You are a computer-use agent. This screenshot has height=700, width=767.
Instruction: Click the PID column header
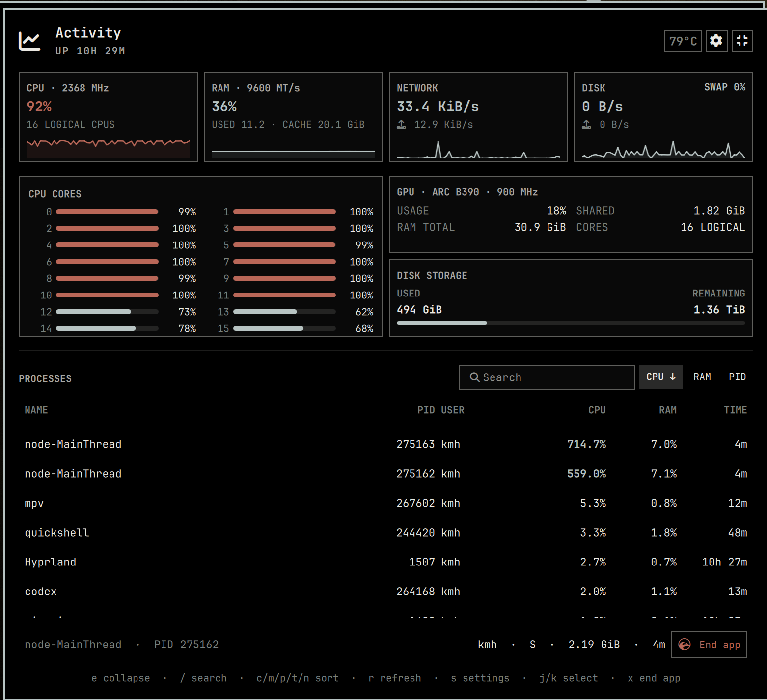tap(426, 410)
